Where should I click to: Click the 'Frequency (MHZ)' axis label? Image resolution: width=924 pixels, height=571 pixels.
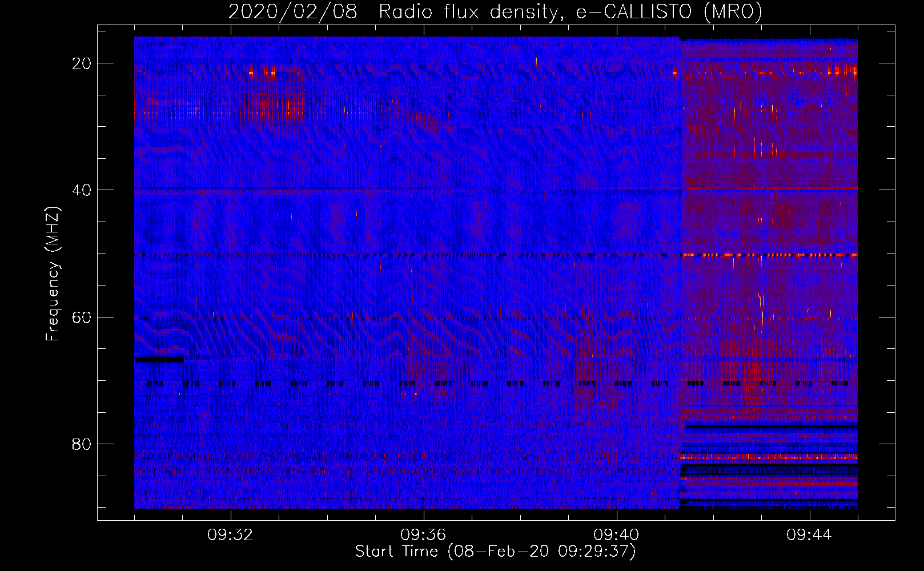click(53, 275)
